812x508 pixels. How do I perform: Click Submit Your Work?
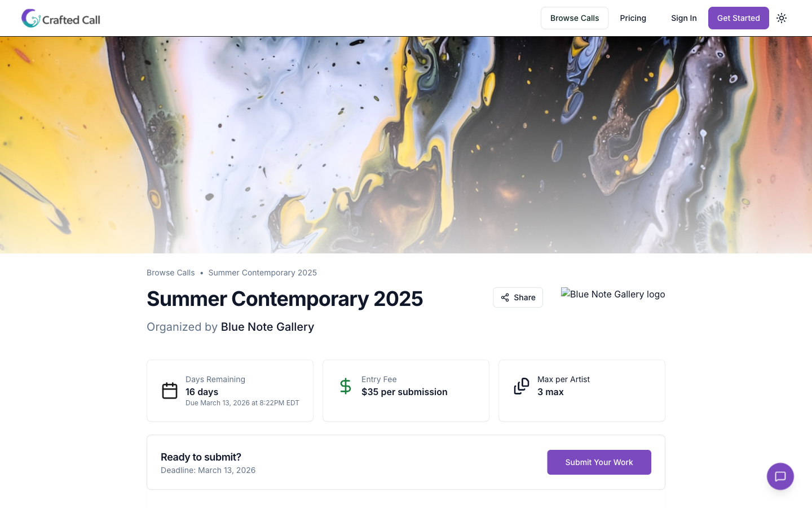(x=599, y=462)
